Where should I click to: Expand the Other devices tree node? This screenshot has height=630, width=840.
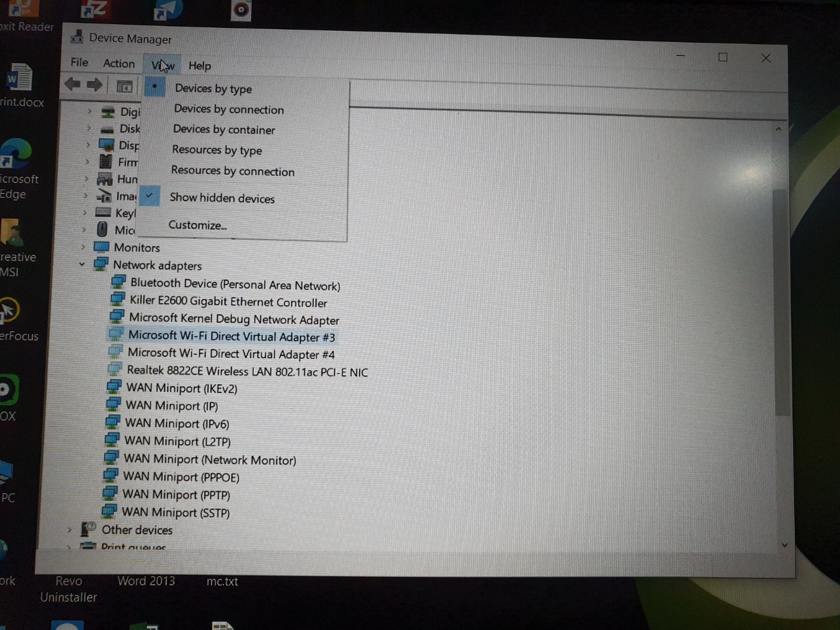point(69,529)
